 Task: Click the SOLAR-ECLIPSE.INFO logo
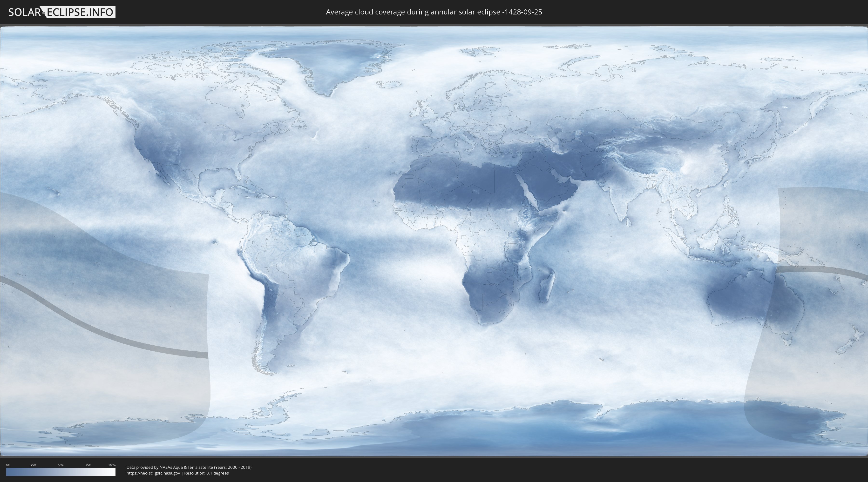pos(62,12)
